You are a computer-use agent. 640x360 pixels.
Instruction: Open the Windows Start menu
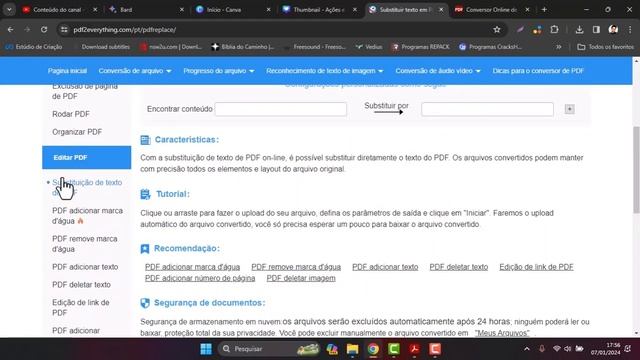point(206,349)
